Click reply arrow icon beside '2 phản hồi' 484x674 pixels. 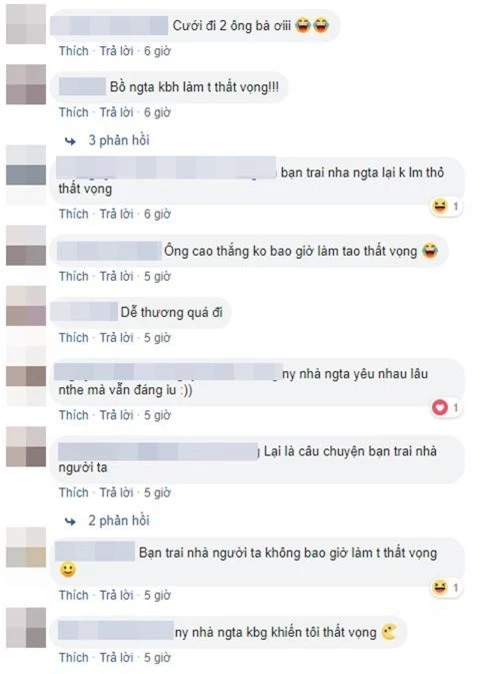click(x=70, y=521)
